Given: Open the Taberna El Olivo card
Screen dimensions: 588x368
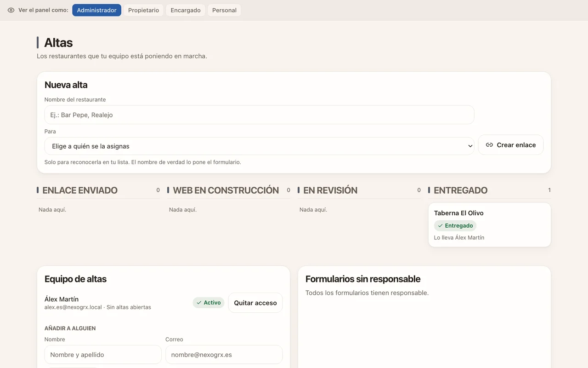Looking at the screenshot, I should coord(490,225).
